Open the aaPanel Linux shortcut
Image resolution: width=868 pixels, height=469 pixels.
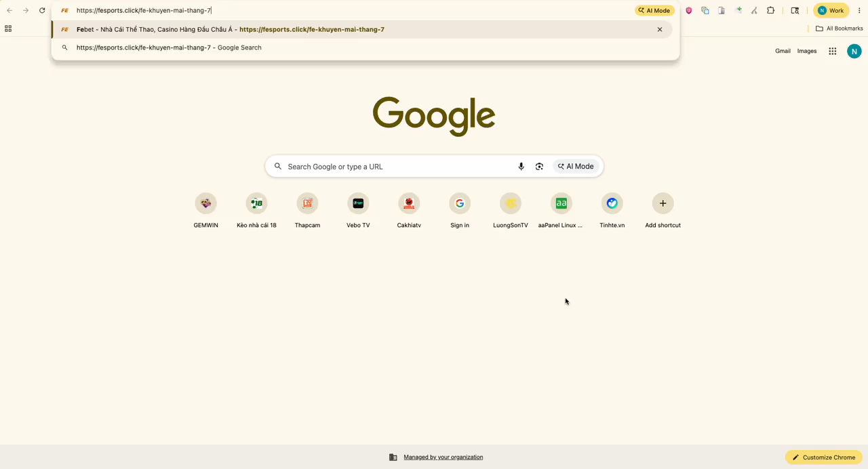(561, 211)
